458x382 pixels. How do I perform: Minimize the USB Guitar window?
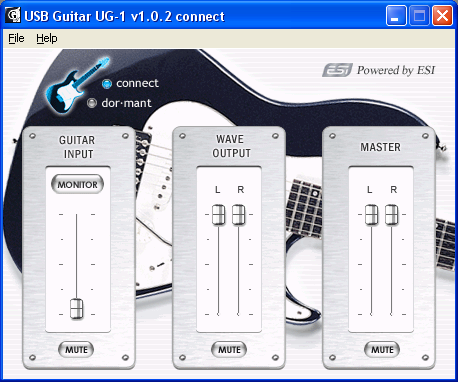[396, 16]
